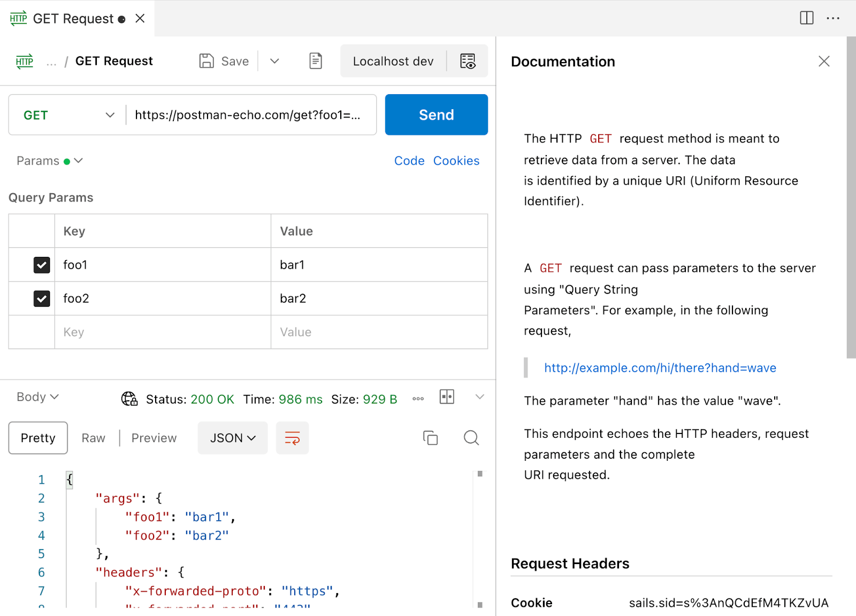
Task: Click the Documentation panel scrollbar
Action: 851,197
